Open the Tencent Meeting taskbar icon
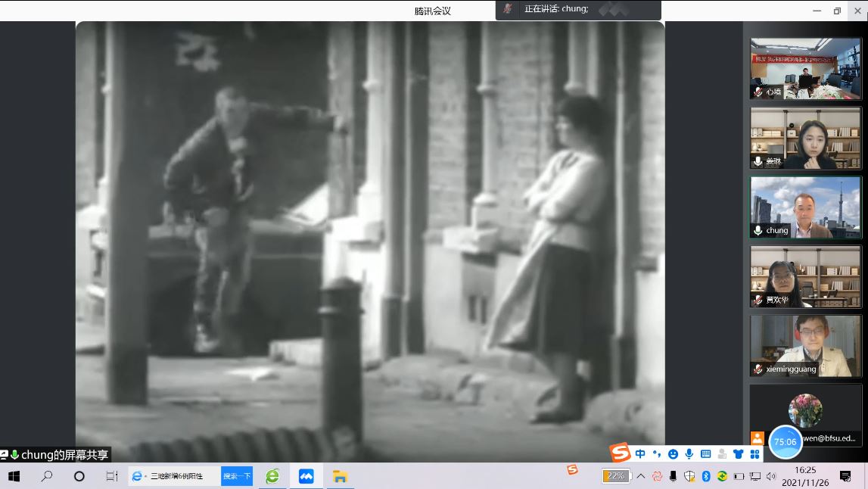This screenshot has height=489, width=868. (x=306, y=476)
